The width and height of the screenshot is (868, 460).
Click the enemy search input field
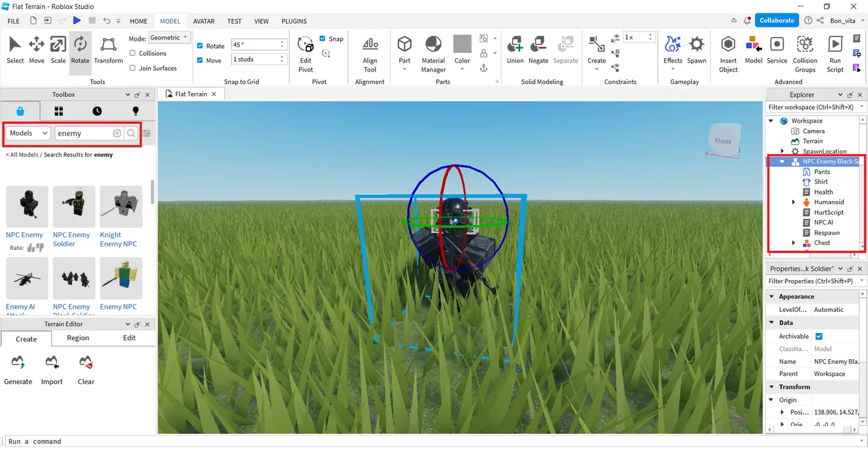pos(84,133)
